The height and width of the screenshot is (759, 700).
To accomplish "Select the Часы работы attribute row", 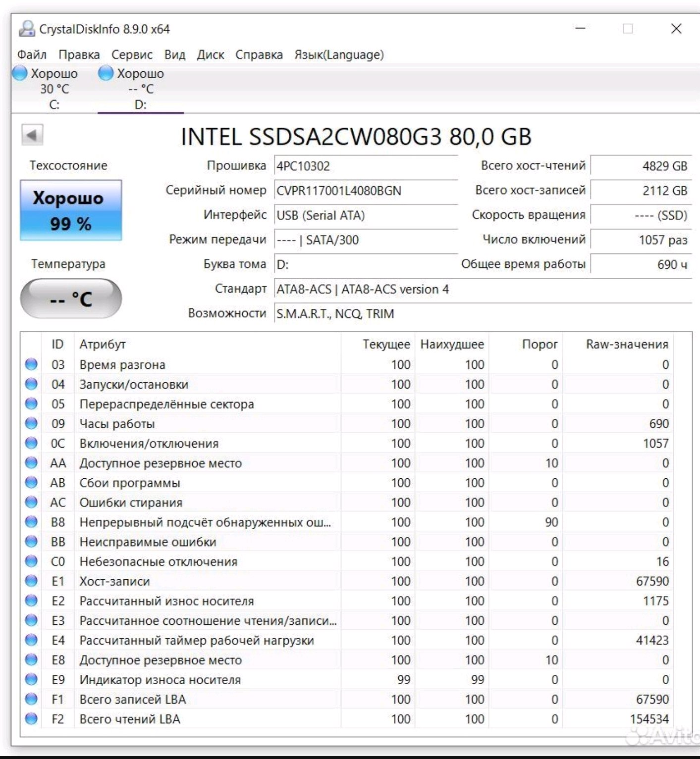I will click(348, 423).
